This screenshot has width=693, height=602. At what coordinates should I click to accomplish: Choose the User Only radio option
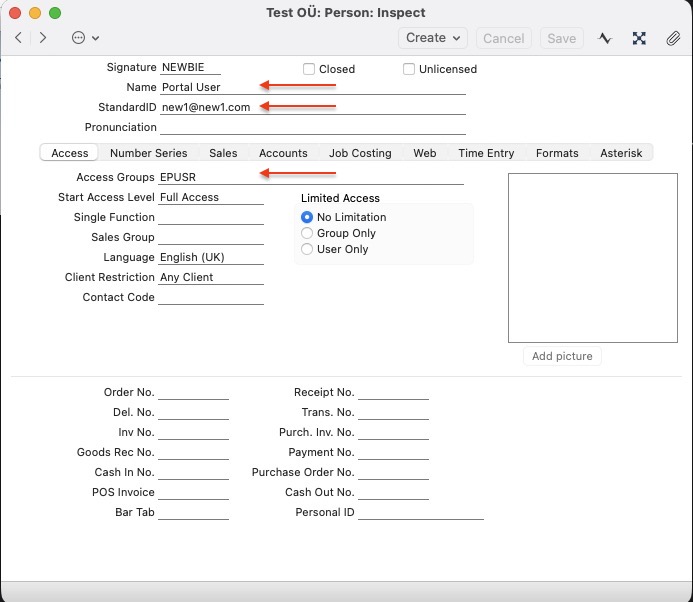[308, 249]
